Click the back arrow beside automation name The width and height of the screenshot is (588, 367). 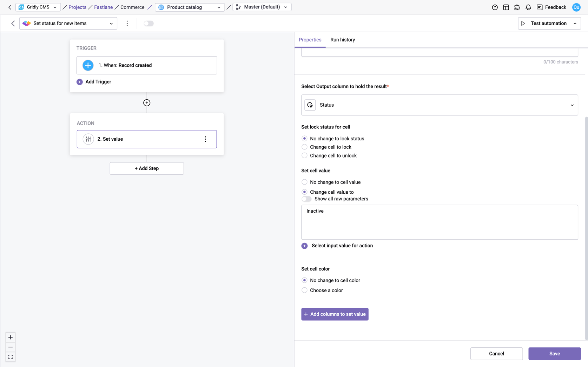click(13, 24)
